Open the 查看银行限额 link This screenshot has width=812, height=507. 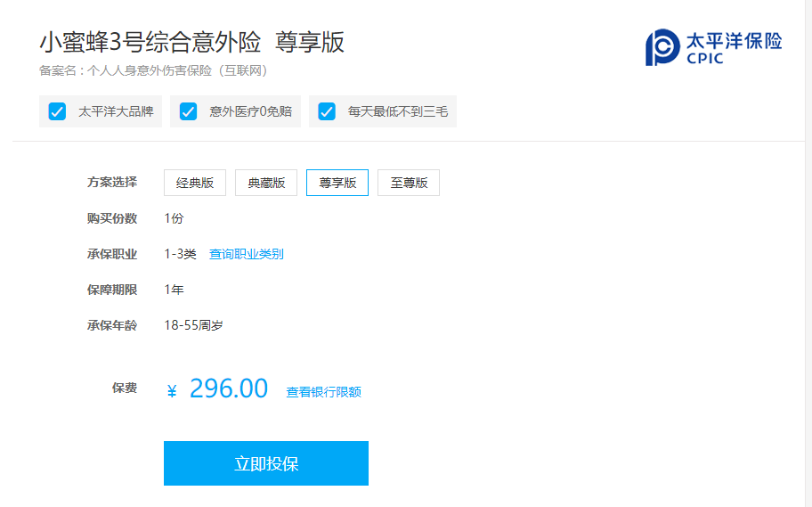tap(324, 392)
